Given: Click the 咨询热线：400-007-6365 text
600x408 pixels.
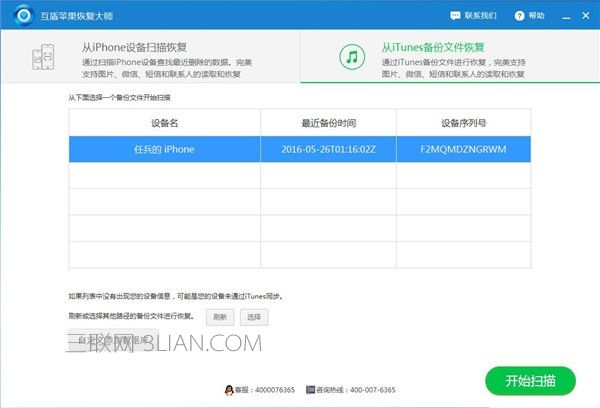Looking at the screenshot, I should click(355, 390).
